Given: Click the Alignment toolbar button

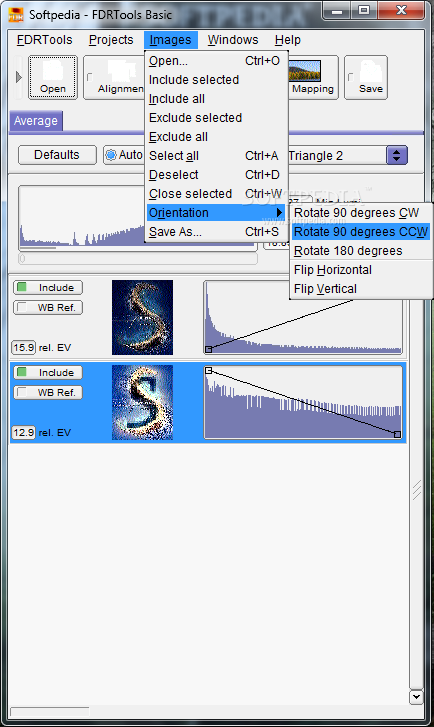Looking at the screenshot, I should [114, 77].
